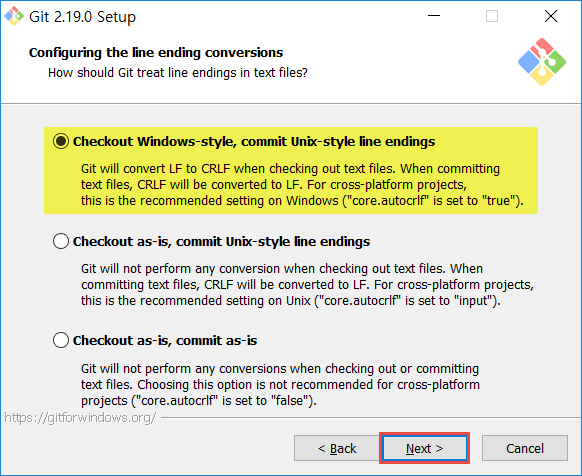Screen dimensions: 582x476
Task: Click the Git 2.19.0 Setup title text
Action: coord(82,17)
